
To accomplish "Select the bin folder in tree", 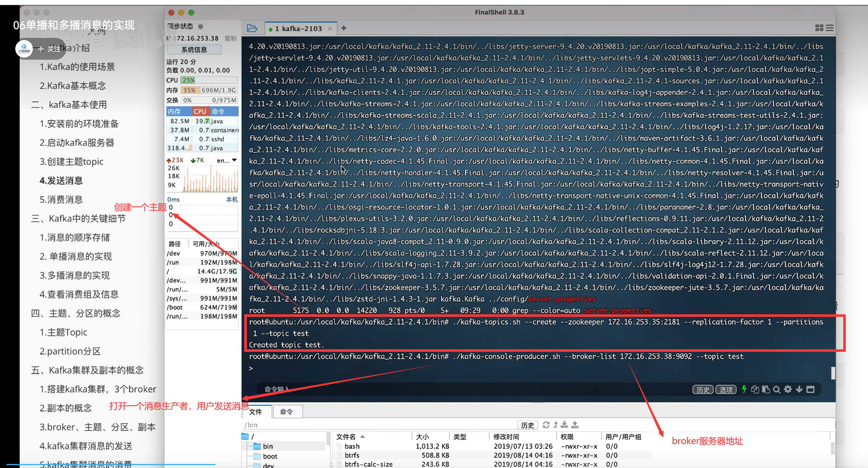I will click(x=268, y=446).
